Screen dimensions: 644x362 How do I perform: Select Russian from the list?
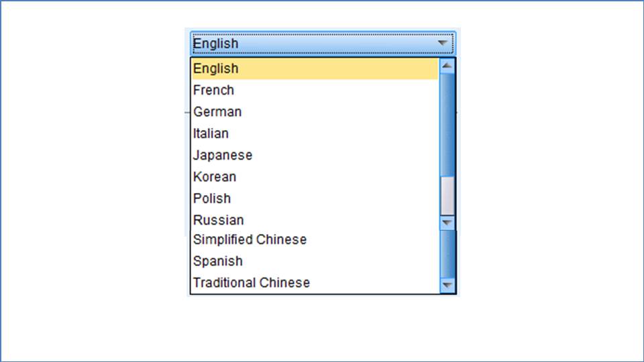point(315,220)
